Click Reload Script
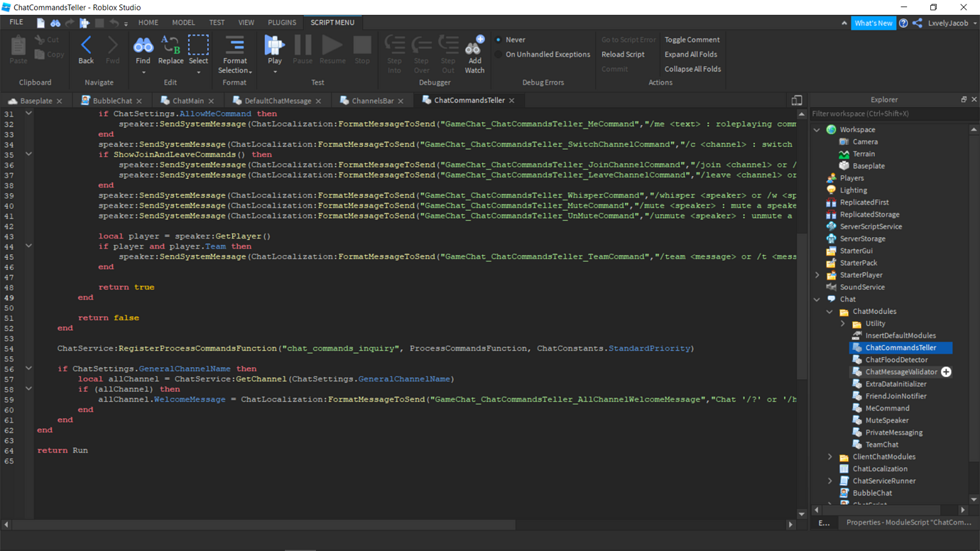 [623, 54]
